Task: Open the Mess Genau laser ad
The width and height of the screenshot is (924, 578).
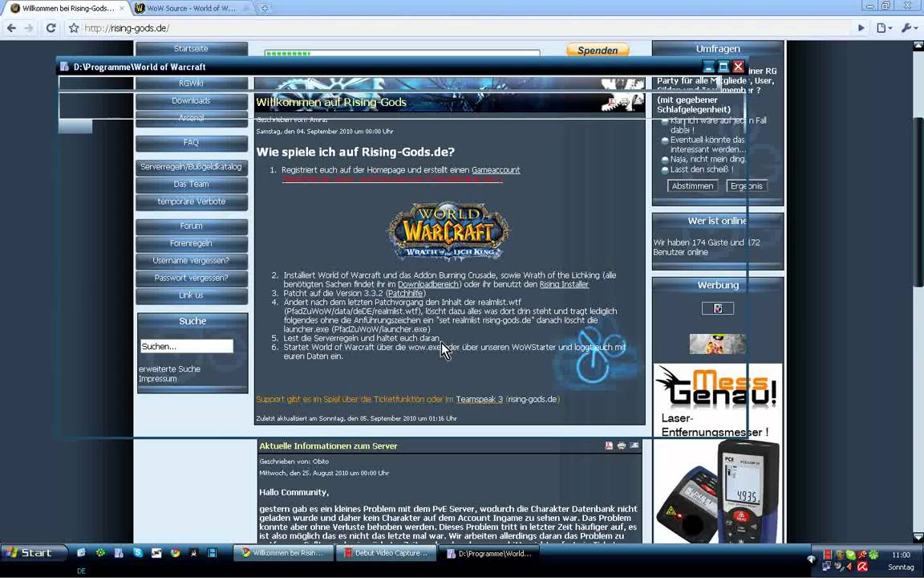Action: click(718, 453)
